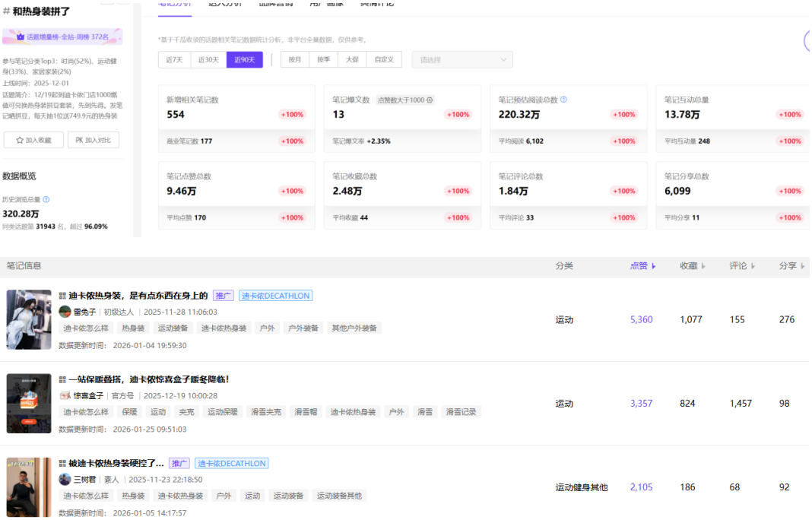Sort the notes by 收藏 column

pos(692,266)
